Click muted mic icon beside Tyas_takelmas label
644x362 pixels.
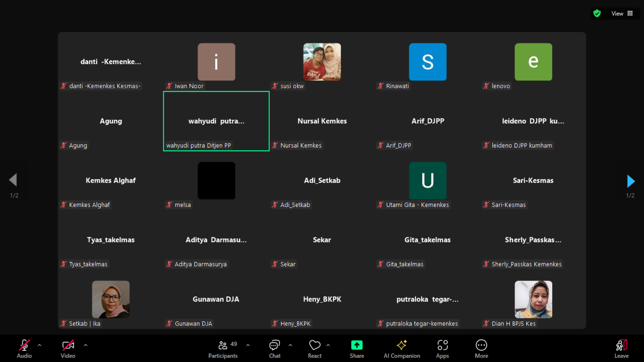(x=63, y=264)
